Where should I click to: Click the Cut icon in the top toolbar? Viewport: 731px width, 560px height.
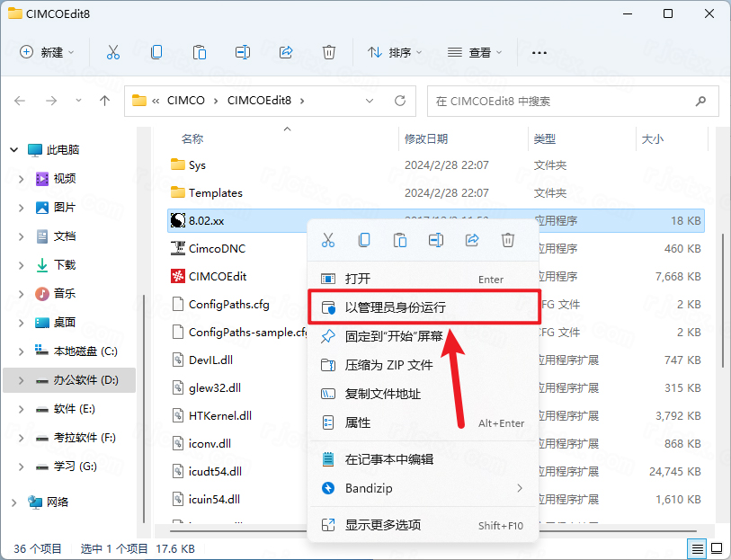point(112,52)
